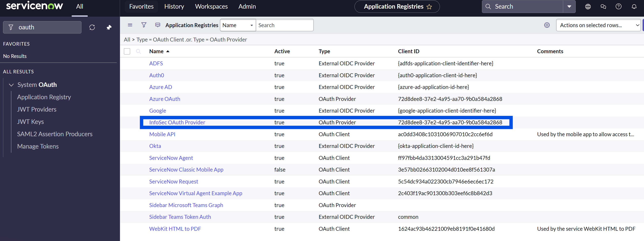Viewport: 644px width, 241px height.
Task: Open the globe scope picker
Action: (588, 7)
